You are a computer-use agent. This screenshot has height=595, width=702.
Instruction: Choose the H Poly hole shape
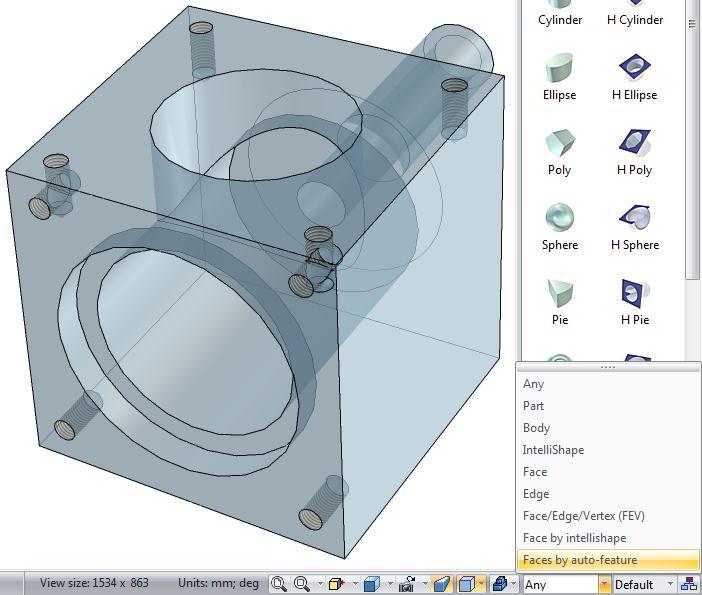click(635, 141)
